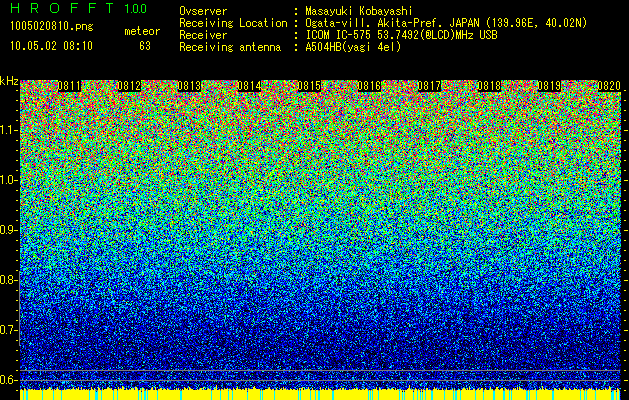
Task: Click the meteor count 63
Action: [x=145, y=46]
